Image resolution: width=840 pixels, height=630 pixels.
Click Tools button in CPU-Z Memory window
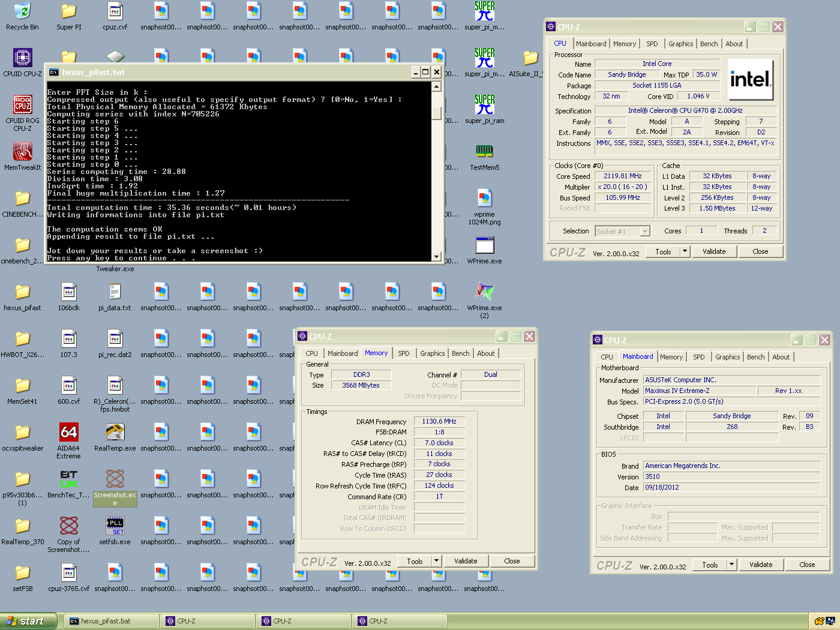pos(415,561)
